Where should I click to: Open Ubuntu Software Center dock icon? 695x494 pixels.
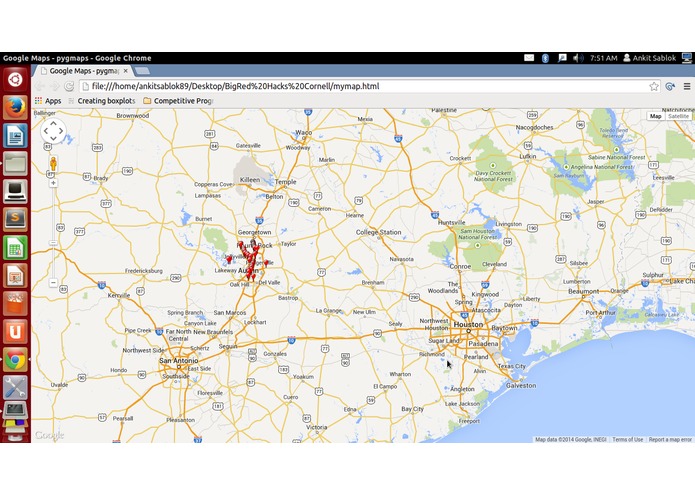coord(15,303)
